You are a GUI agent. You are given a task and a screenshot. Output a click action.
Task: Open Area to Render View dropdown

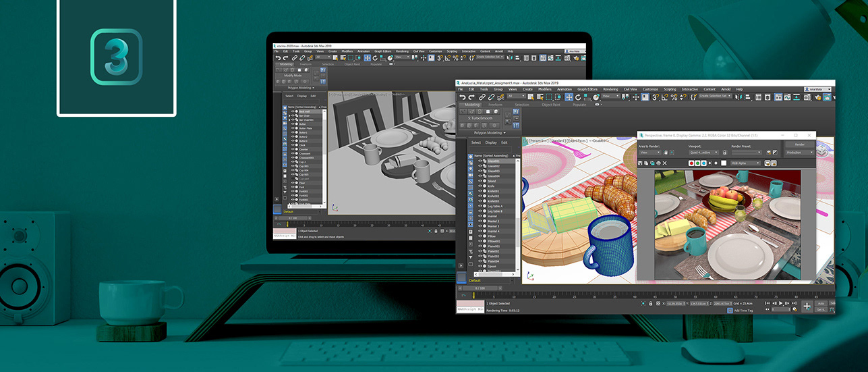(x=650, y=153)
